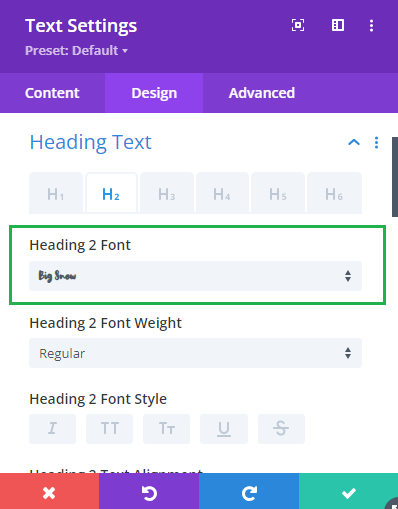Open the Heading 2 Font Weight dropdown

click(x=195, y=353)
